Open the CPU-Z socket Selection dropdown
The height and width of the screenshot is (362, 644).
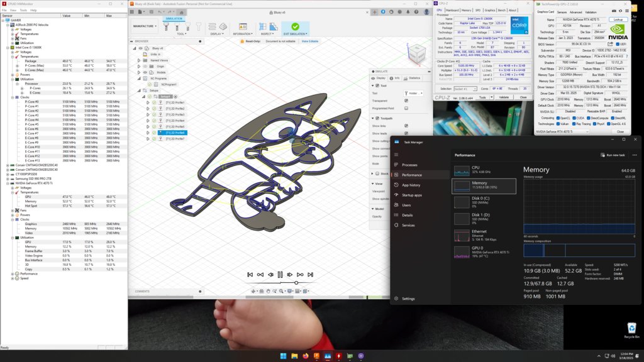[465, 89]
